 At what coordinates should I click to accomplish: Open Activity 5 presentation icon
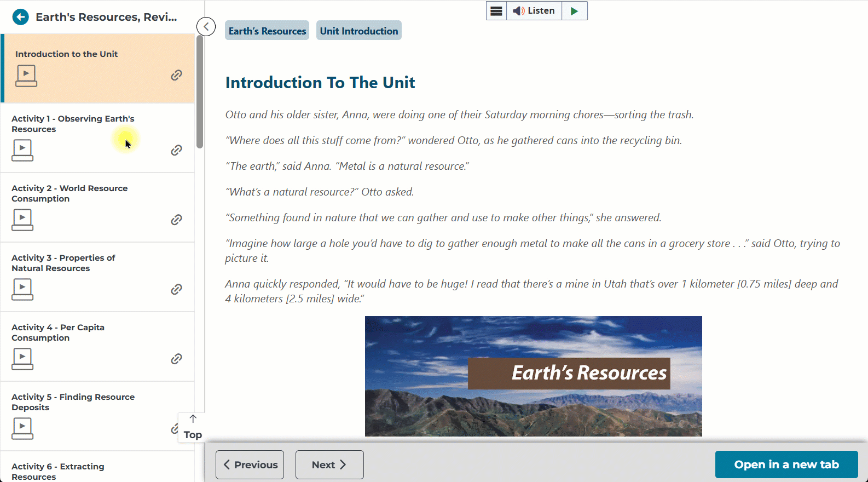[22, 429]
